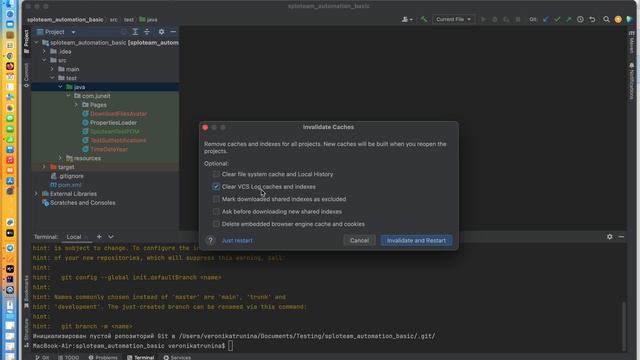Hide the Terminal panel with minus
The width and height of the screenshot is (640, 360).
click(621, 237)
